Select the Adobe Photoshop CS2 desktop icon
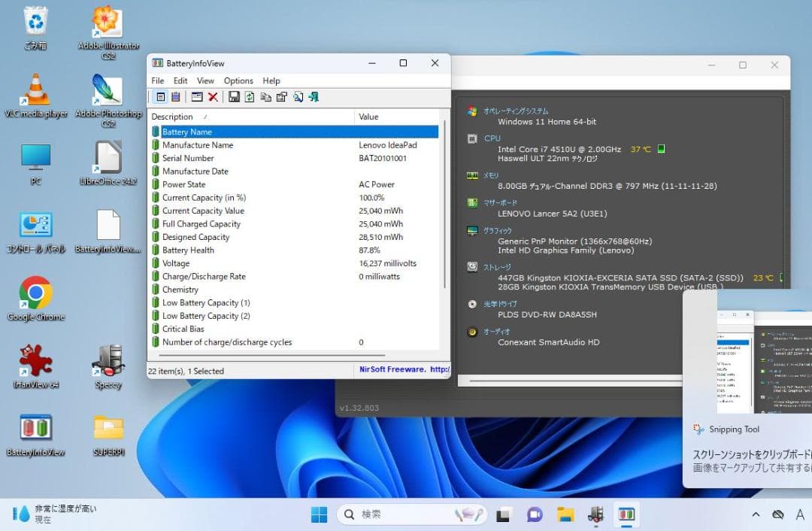This screenshot has width=812, height=531. pyautogui.click(x=108, y=99)
